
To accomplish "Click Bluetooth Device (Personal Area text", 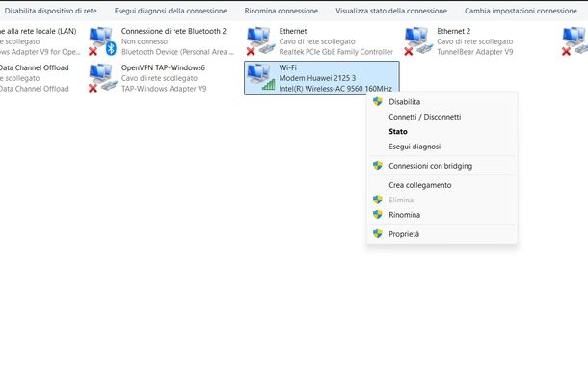I will pyautogui.click(x=177, y=52).
